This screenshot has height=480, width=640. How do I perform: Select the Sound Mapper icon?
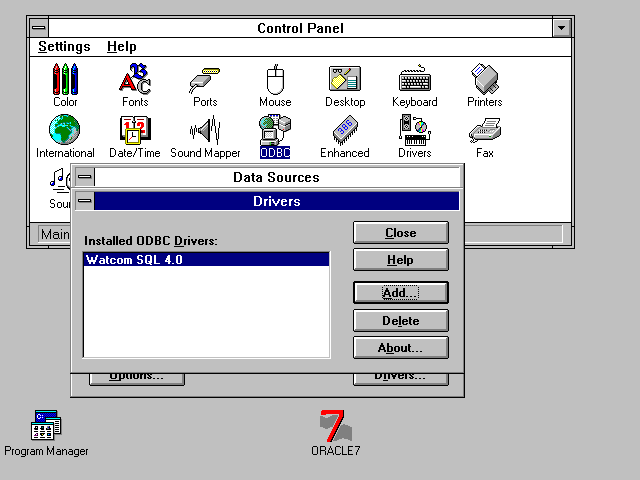point(205,131)
